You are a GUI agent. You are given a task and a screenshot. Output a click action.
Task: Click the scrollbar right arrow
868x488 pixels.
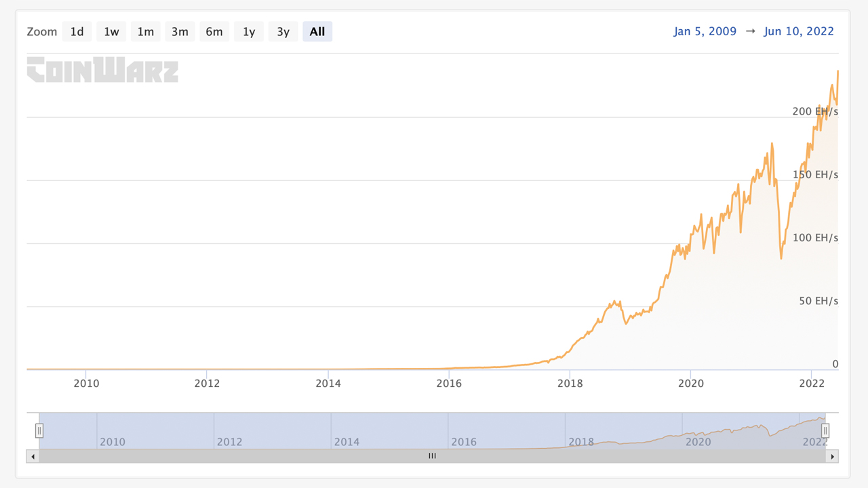click(x=831, y=456)
